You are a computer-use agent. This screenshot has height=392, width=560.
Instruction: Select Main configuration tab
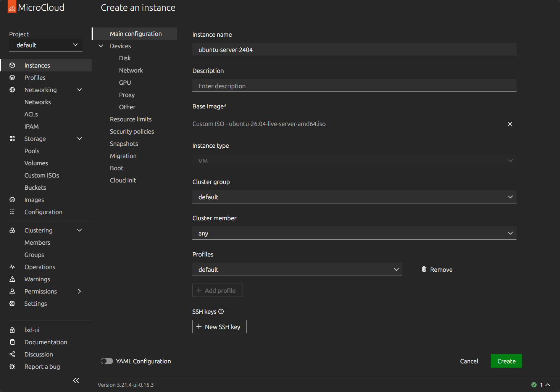click(x=135, y=34)
